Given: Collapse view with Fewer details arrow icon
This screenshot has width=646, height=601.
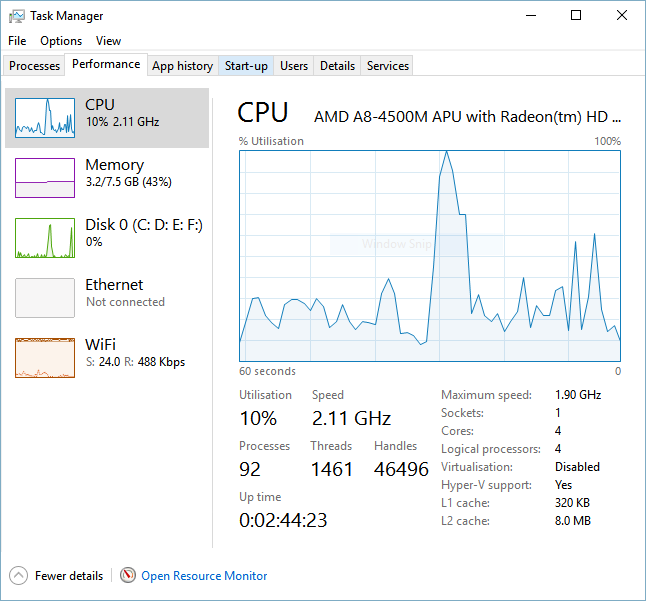Looking at the screenshot, I should [19, 575].
